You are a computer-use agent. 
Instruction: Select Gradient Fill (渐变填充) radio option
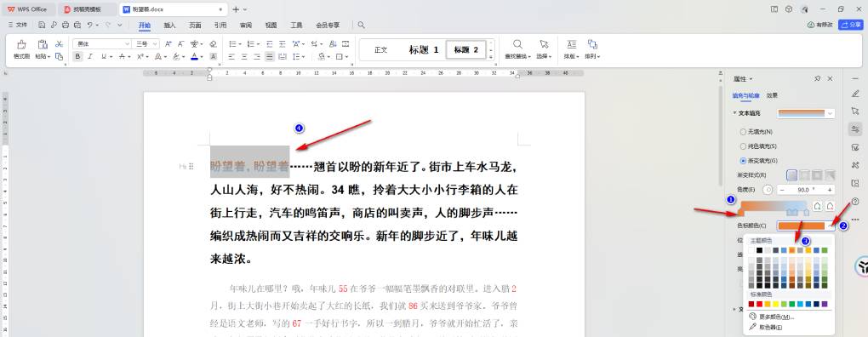[743, 161]
